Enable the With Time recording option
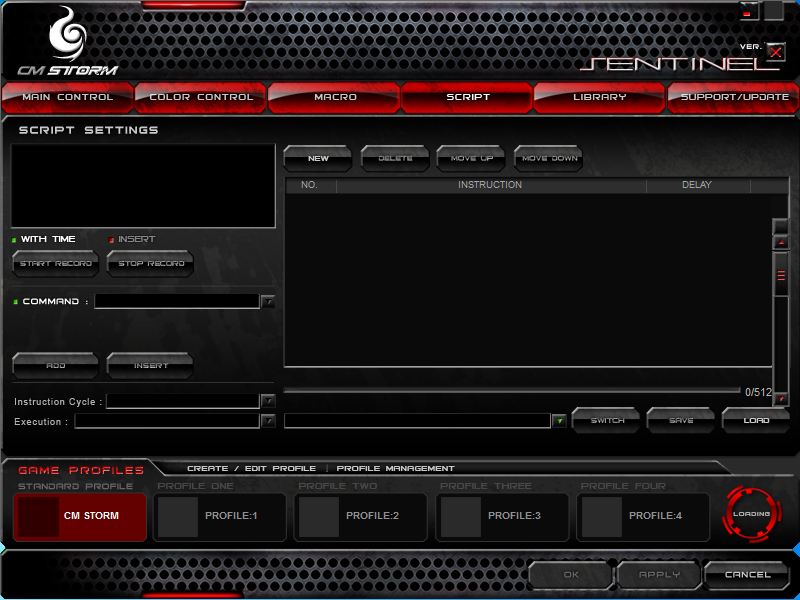Image resolution: width=800 pixels, height=600 pixels. pyautogui.click(x=15, y=240)
